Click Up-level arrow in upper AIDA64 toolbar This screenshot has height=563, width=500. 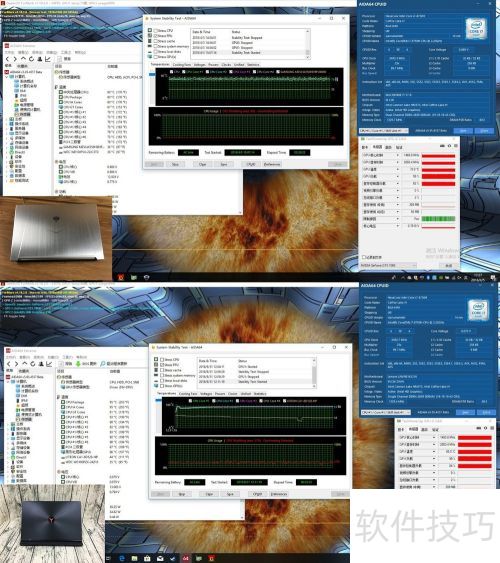click(x=23, y=59)
